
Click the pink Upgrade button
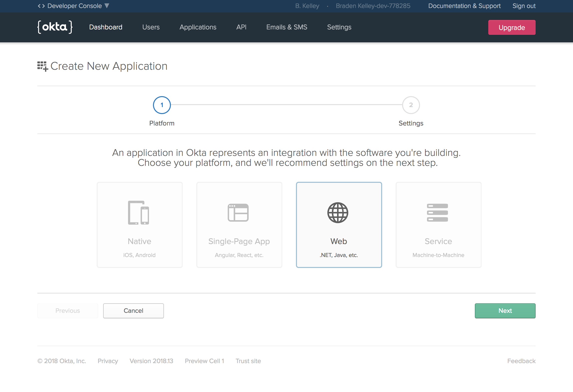coord(512,27)
